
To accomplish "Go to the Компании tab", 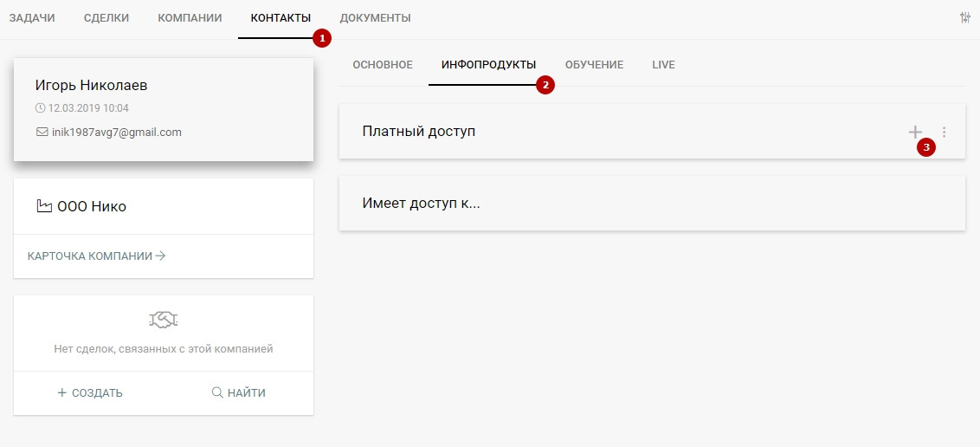I will 190,18.
